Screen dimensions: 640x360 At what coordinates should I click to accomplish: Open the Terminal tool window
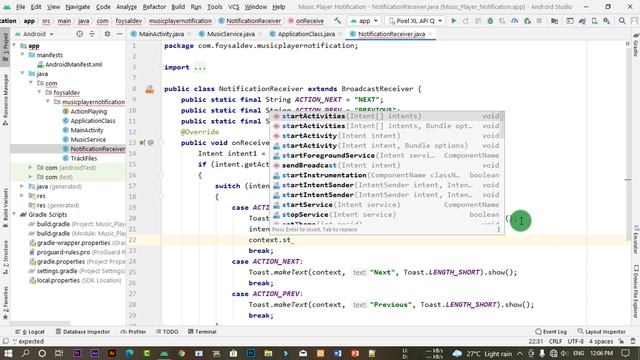point(202,331)
